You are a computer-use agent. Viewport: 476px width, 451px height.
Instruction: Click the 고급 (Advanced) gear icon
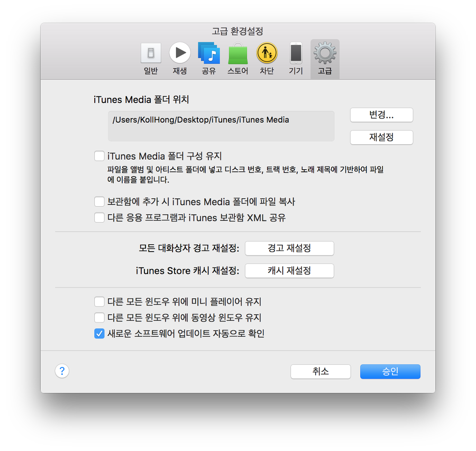(x=325, y=53)
